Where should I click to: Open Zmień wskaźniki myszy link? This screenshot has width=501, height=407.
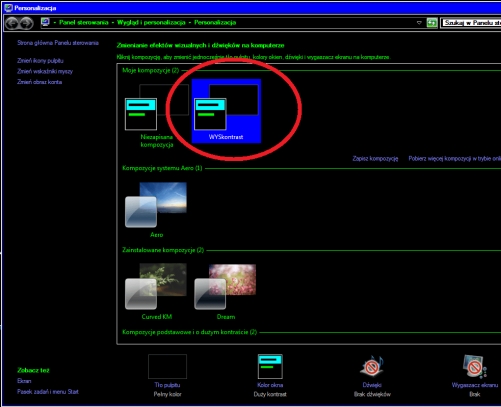[x=45, y=71]
